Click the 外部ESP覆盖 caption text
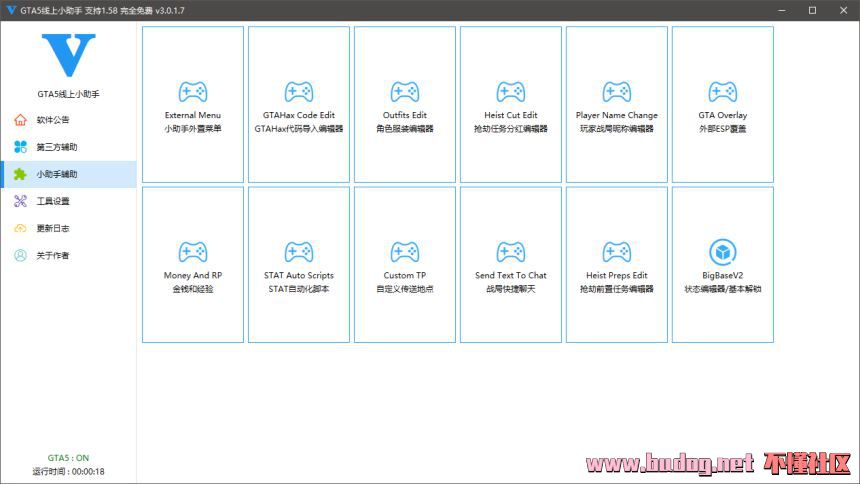 722,129
